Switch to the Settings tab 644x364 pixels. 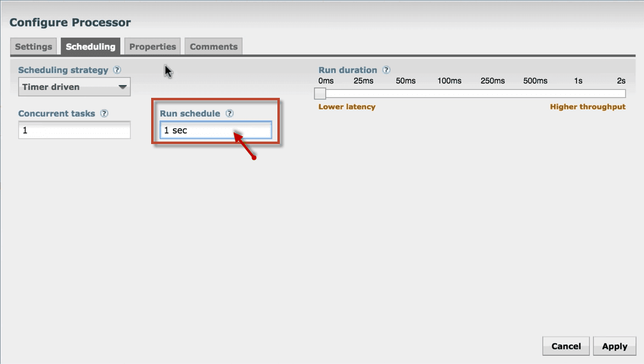33,47
